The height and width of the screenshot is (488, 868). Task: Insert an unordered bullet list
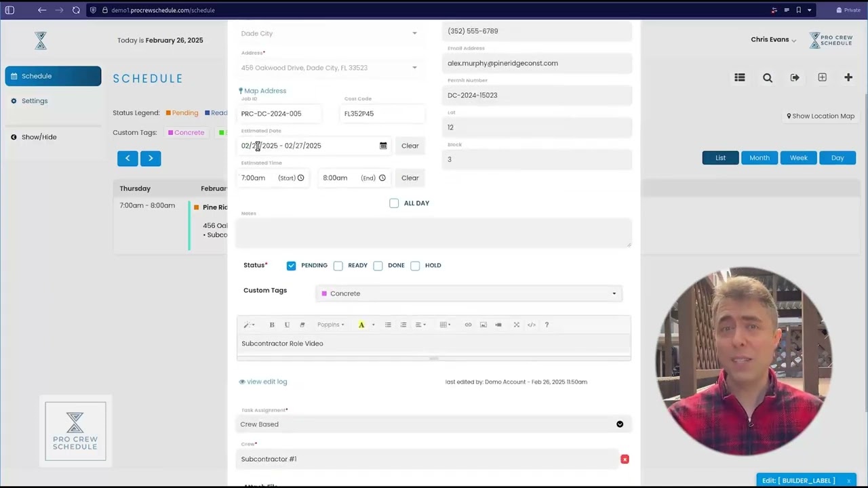click(x=388, y=325)
